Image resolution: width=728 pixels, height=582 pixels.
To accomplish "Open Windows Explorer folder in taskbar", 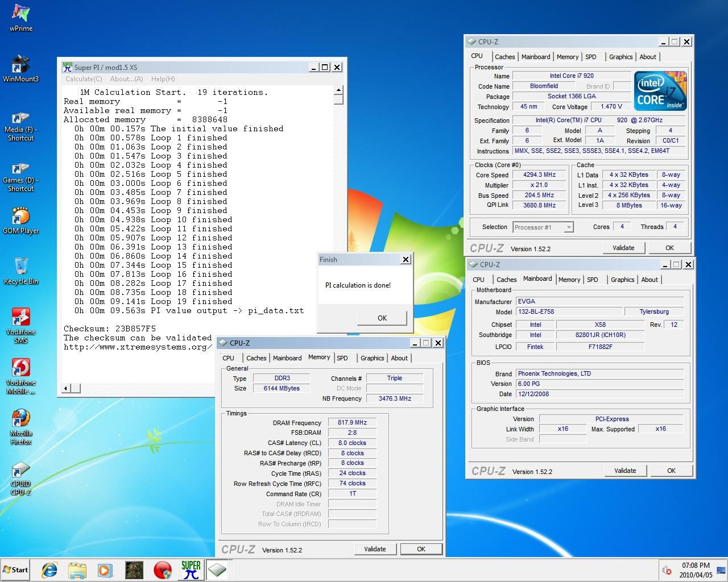I will 77,570.
